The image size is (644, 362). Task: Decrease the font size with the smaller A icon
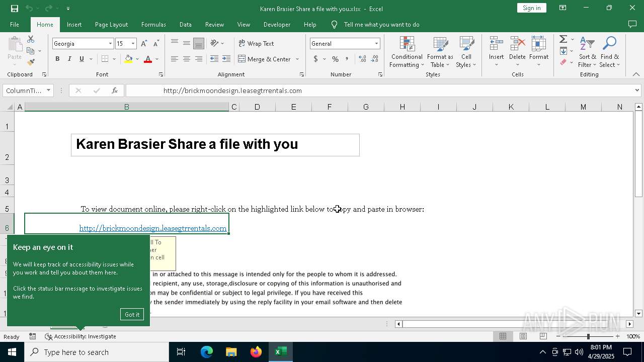coord(156,44)
